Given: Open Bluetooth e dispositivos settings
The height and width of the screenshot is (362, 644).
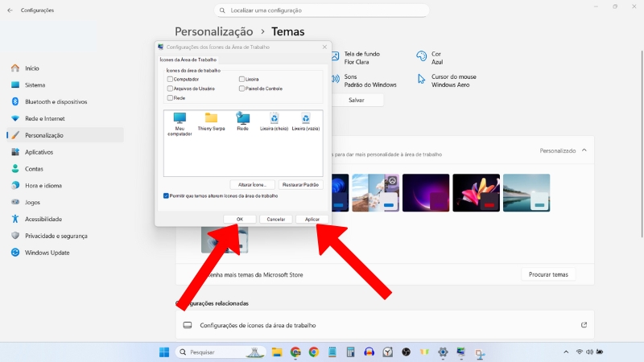Looking at the screenshot, I should [56, 102].
